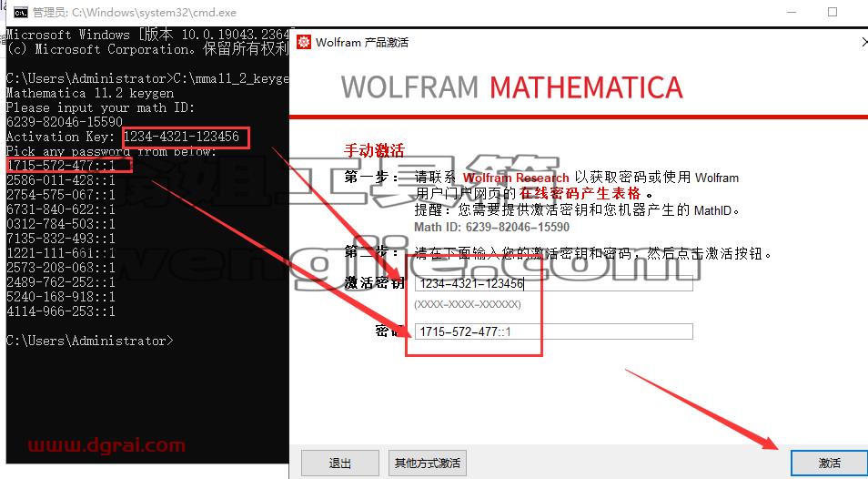Click password 2754-575-067::1 in cmd
The image size is (868, 479).
pyautogui.click(x=61, y=195)
